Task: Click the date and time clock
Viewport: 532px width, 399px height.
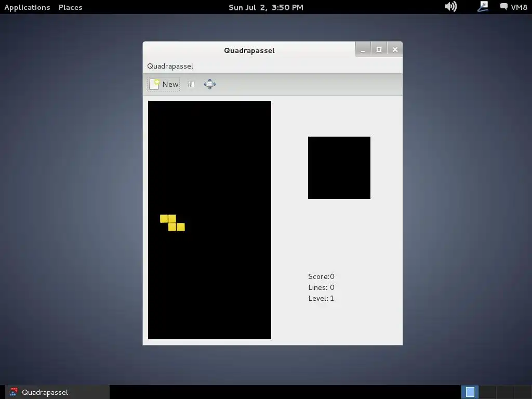Action: coord(265,7)
